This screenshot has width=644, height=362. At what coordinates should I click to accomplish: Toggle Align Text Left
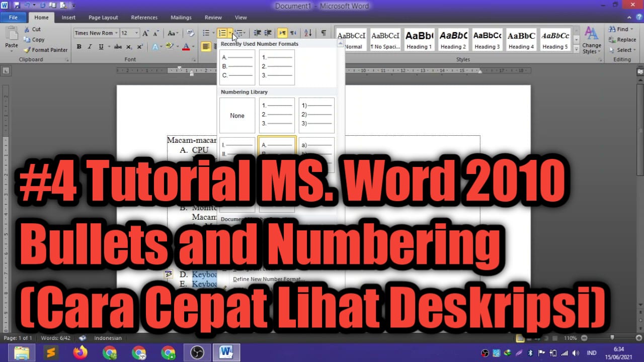(x=206, y=47)
